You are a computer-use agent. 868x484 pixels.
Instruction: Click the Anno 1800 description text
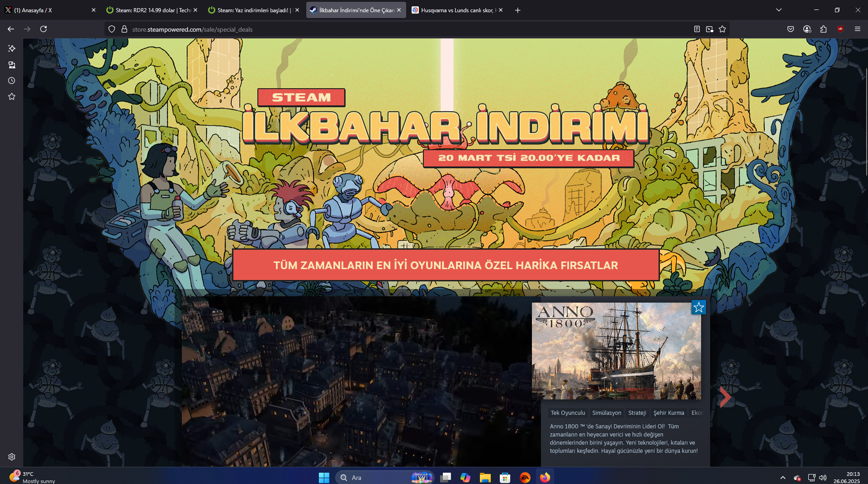624,439
